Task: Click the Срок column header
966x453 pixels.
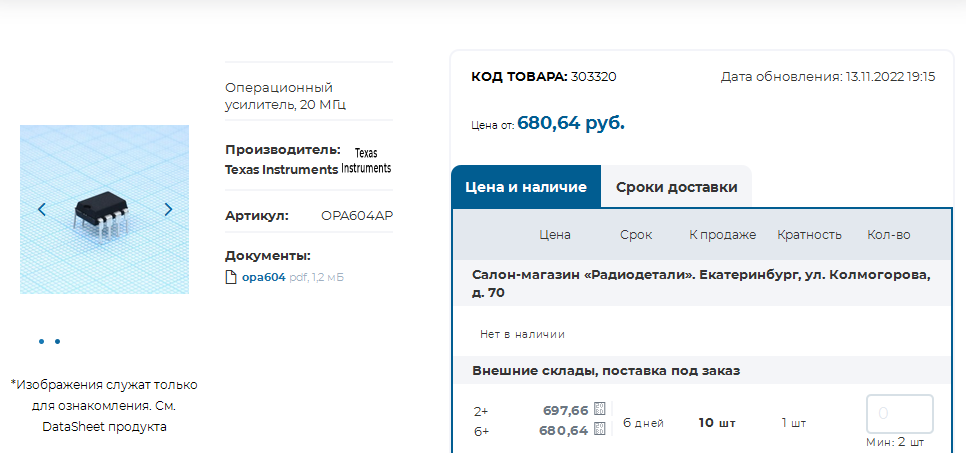Action: 636,235
